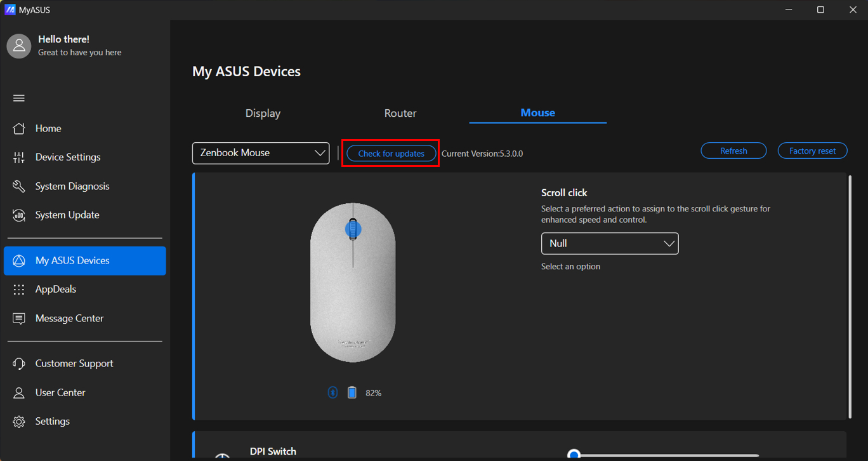
Task: Click the DPI Switch slider handle
Action: [574, 455]
